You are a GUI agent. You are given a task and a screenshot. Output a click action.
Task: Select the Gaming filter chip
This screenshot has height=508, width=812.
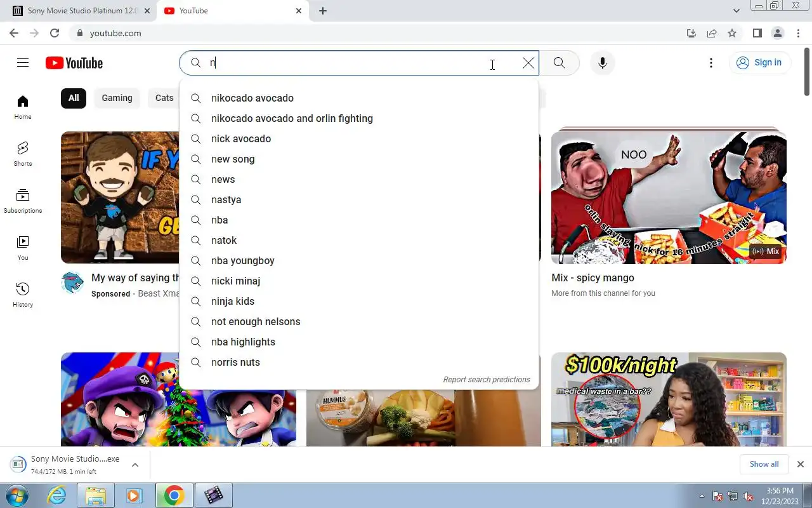click(117, 98)
